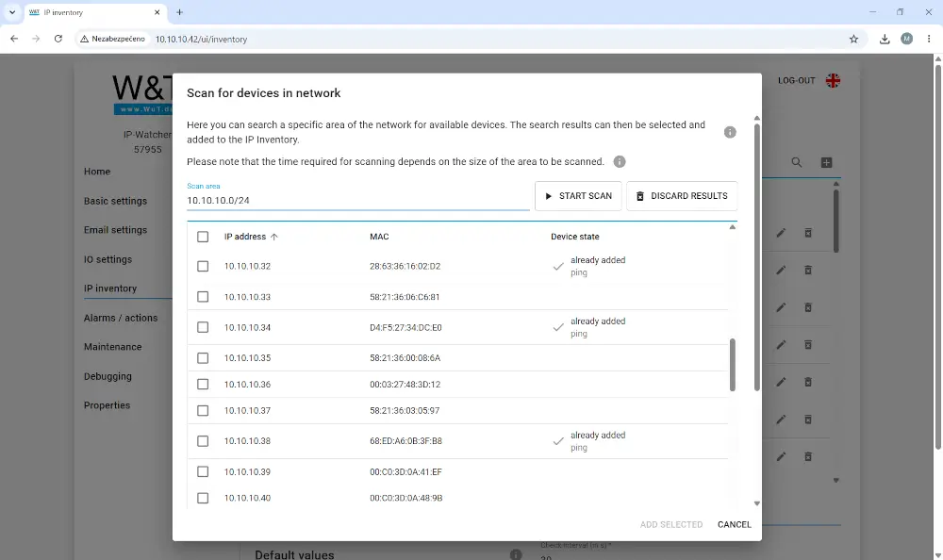Screen dimensions: 943x560
Task: Reload the page with the refresh icon
Action: tap(58, 39)
